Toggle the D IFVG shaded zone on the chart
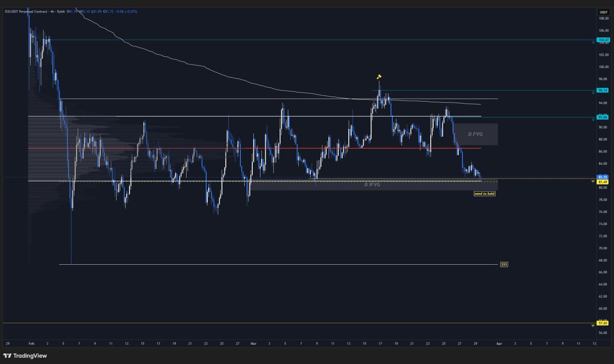Screen dimensions: 614x364 tap(371, 185)
